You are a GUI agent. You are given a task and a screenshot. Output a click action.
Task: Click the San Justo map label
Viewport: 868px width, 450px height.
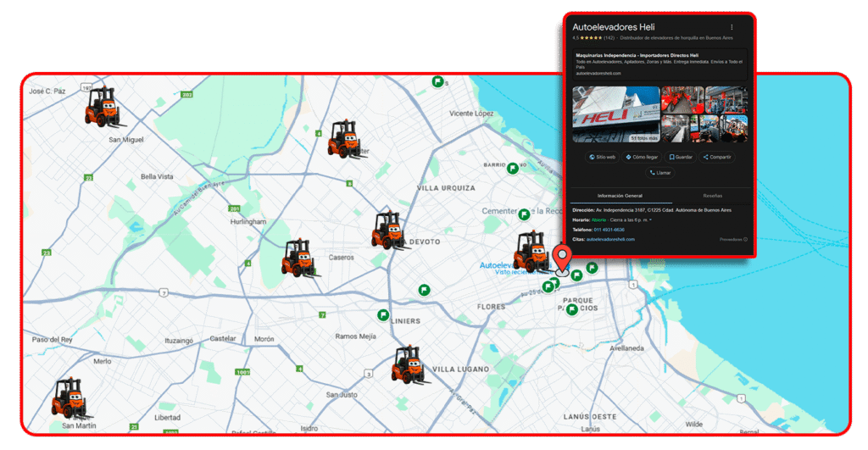342,395
